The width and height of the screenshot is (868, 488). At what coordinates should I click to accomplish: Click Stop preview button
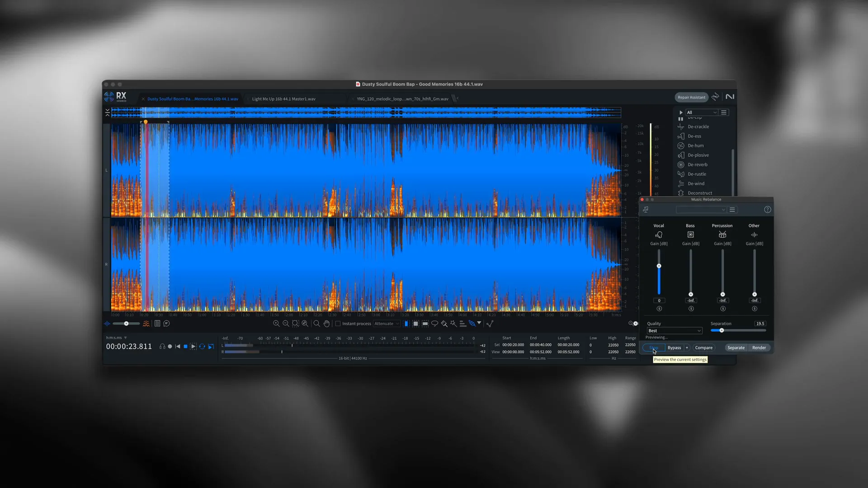(653, 347)
